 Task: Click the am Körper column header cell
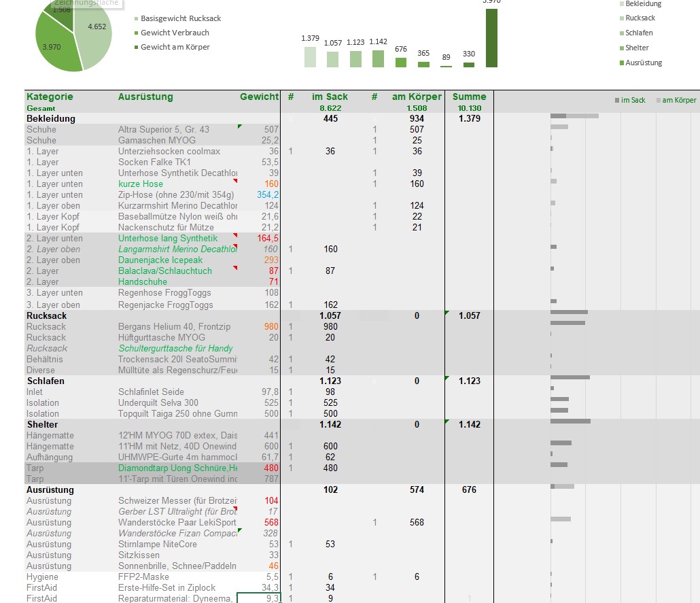click(x=417, y=97)
